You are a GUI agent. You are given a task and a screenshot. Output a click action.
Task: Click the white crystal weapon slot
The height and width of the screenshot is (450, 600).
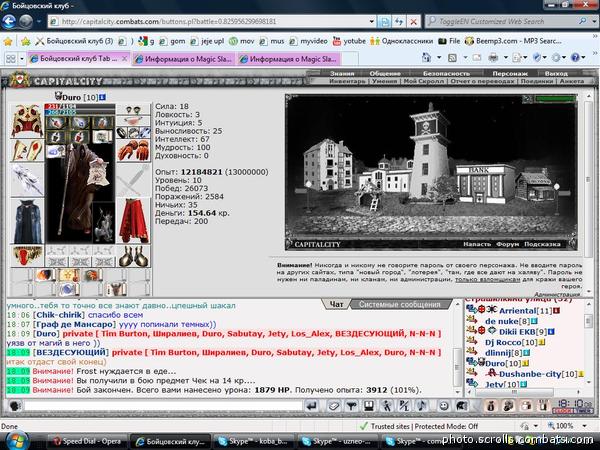click(27, 179)
